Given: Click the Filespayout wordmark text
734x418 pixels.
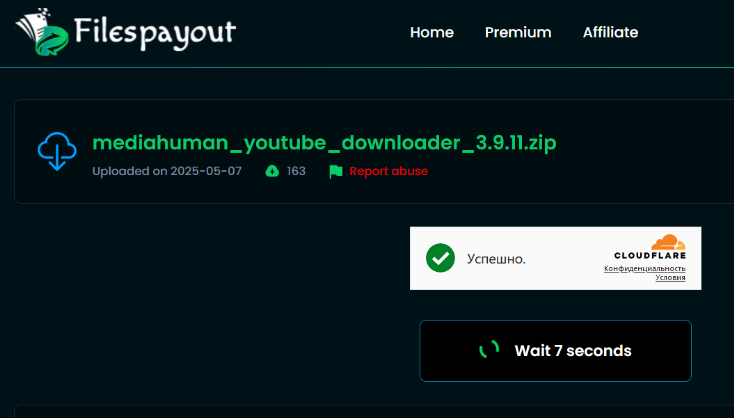Looking at the screenshot, I should [x=154, y=33].
